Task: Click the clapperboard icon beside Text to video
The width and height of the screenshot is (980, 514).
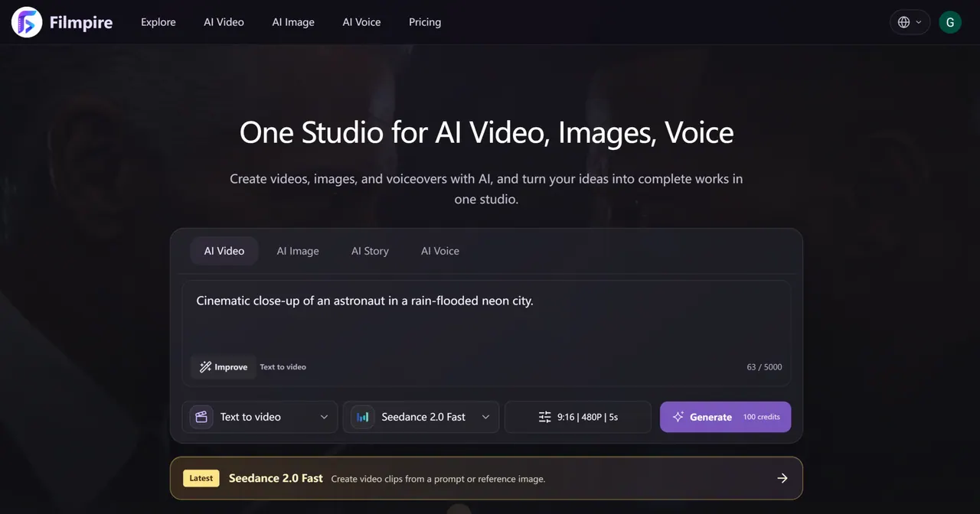Action: tap(201, 417)
